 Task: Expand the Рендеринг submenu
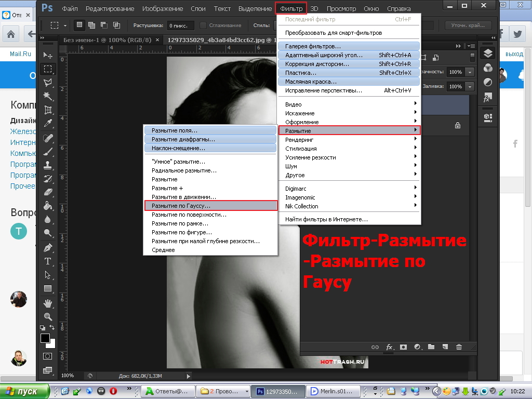(x=349, y=139)
